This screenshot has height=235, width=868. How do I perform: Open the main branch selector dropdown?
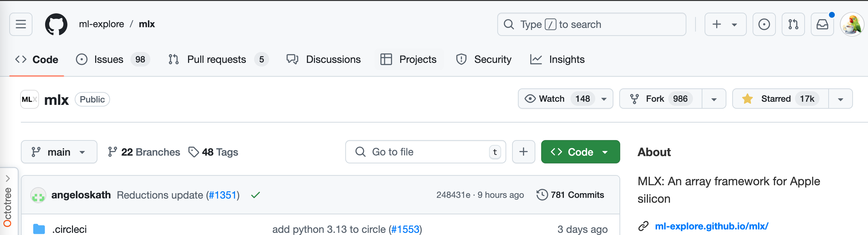(x=59, y=152)
